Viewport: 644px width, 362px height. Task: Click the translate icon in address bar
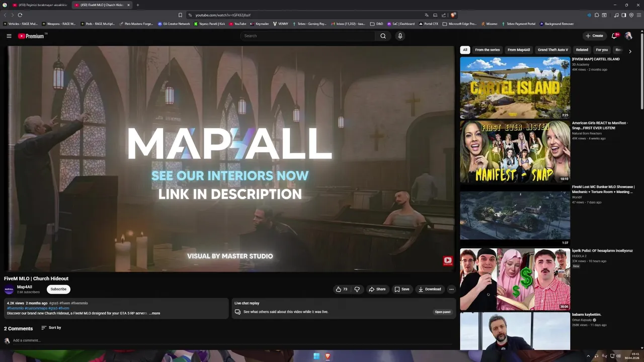click(427, 15)
